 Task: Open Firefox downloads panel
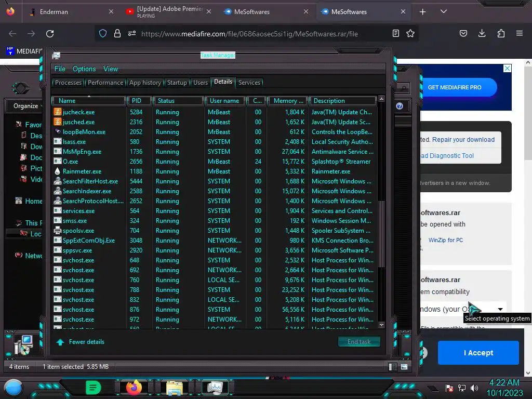click(482, 33)
